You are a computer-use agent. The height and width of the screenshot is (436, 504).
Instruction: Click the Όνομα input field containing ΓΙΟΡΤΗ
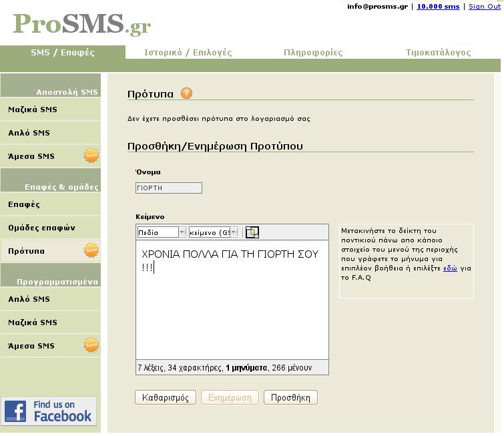point(169,188)
